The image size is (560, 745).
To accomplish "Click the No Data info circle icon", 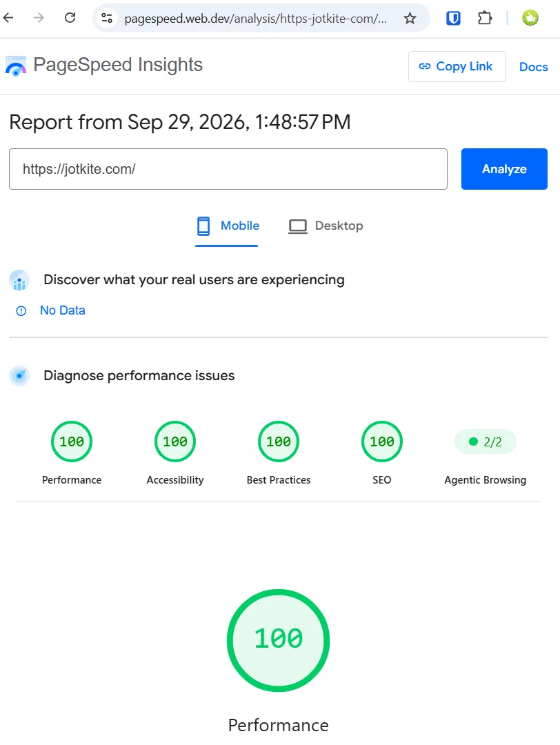I will [21, 310].
